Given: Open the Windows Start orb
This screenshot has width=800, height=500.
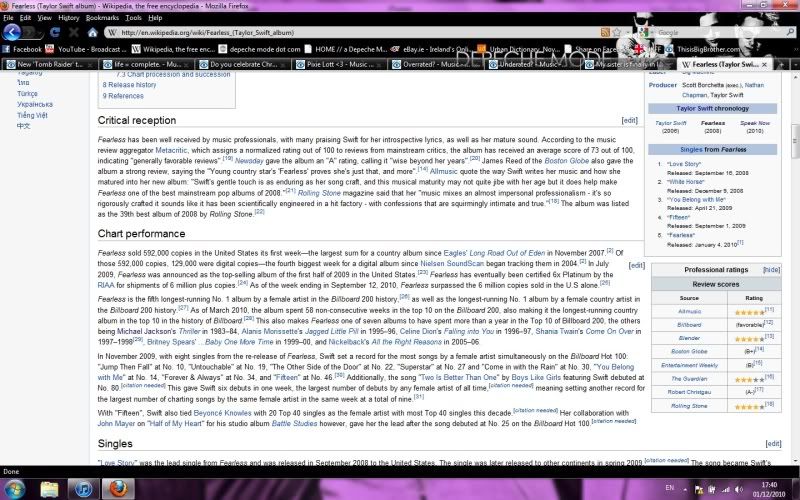Looking at the screenshot, I should click(14, 489).
